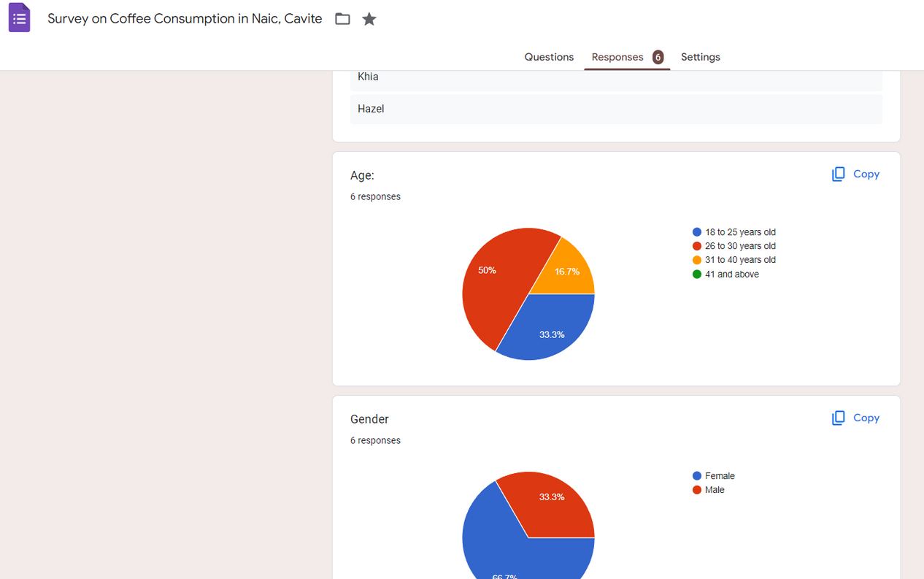This screenshot has height=579, width=924.
Task: Click the blue 18 to 25 years old legend dot
Action: click(x=697, y=232)
